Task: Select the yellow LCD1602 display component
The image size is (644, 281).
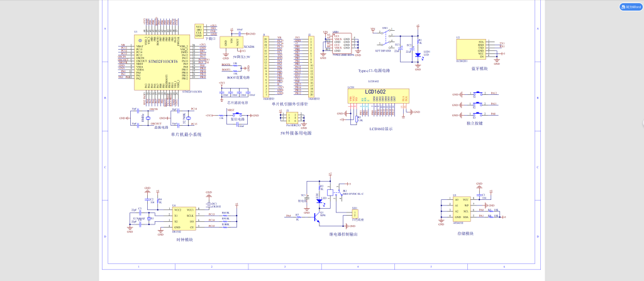Action: coord(379,95)
